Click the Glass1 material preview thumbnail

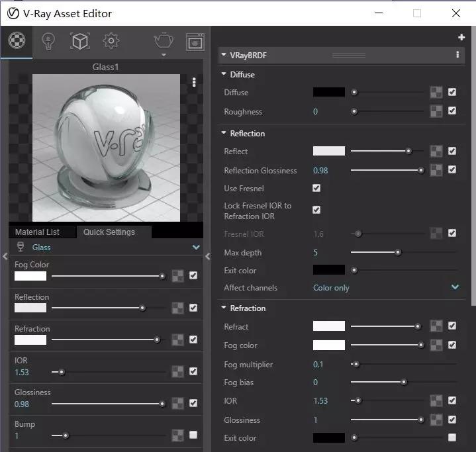tap(106, 148)
